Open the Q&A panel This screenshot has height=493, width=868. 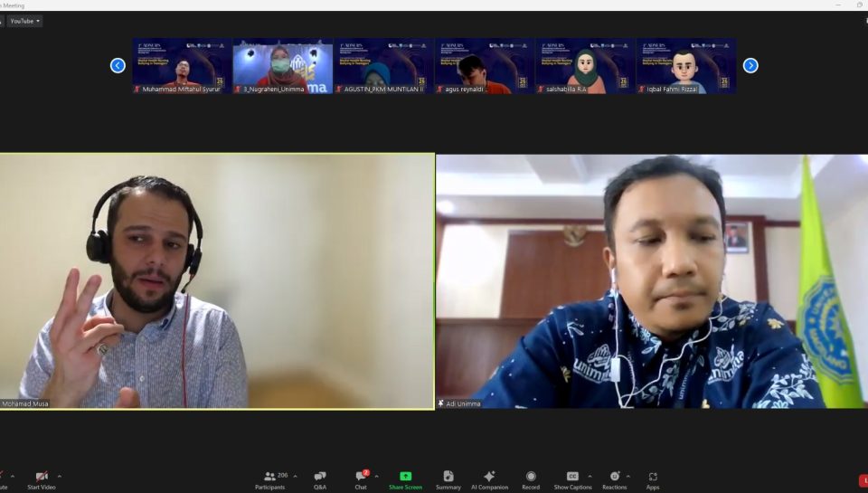click(x=320, y=479)
